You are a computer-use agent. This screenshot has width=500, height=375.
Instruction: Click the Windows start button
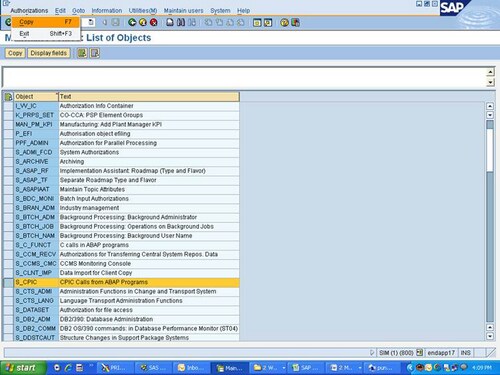23,368
